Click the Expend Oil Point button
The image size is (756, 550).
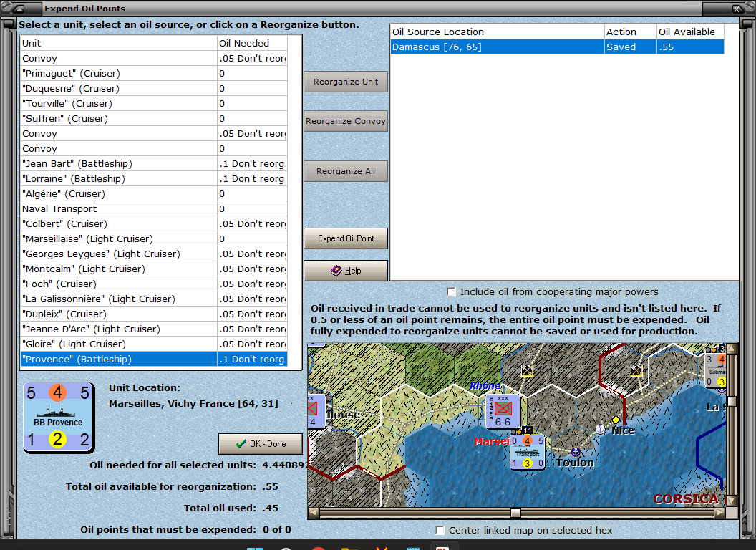click(346, 238)
